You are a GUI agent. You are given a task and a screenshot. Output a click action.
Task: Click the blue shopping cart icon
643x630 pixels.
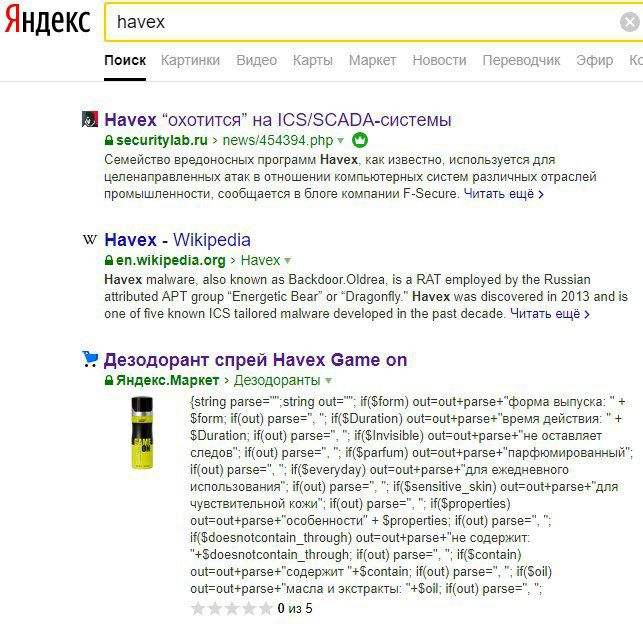tap(90, 359)
